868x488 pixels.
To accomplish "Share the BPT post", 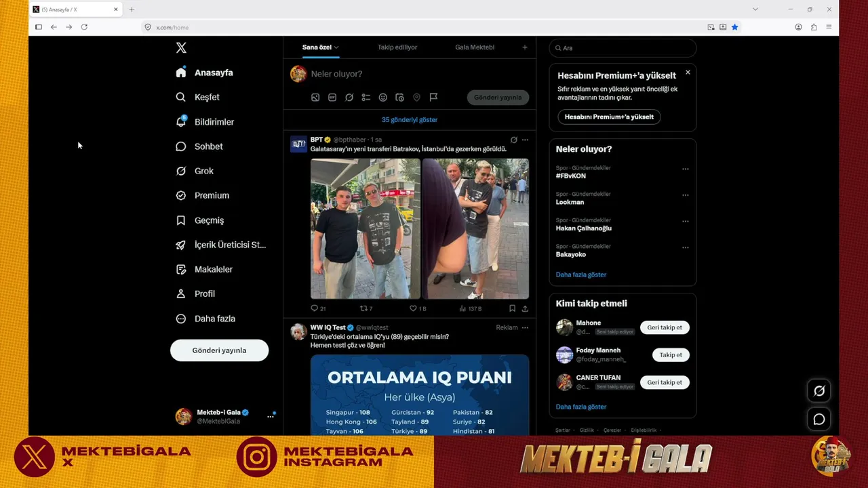I will (525, 308).
